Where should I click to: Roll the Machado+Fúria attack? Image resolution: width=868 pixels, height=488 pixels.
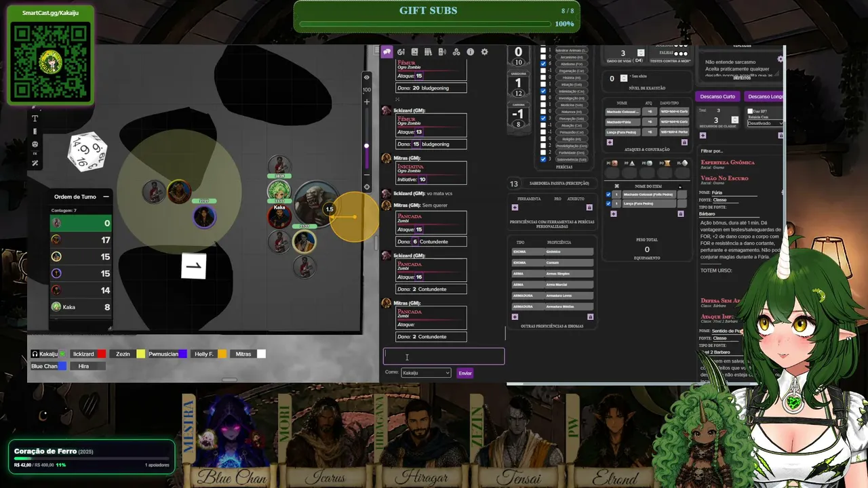click(x=623, y=122)
